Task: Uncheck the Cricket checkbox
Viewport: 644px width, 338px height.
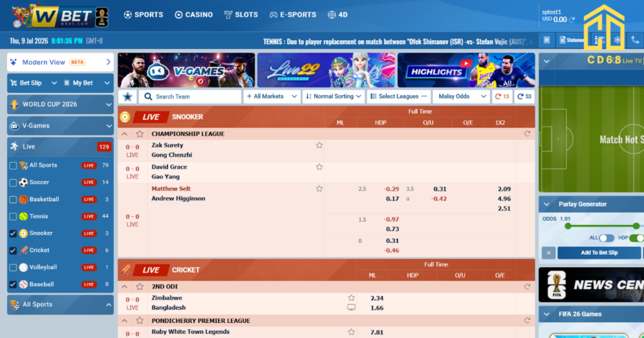Action: pyautogui.click(x=13, y=251)
